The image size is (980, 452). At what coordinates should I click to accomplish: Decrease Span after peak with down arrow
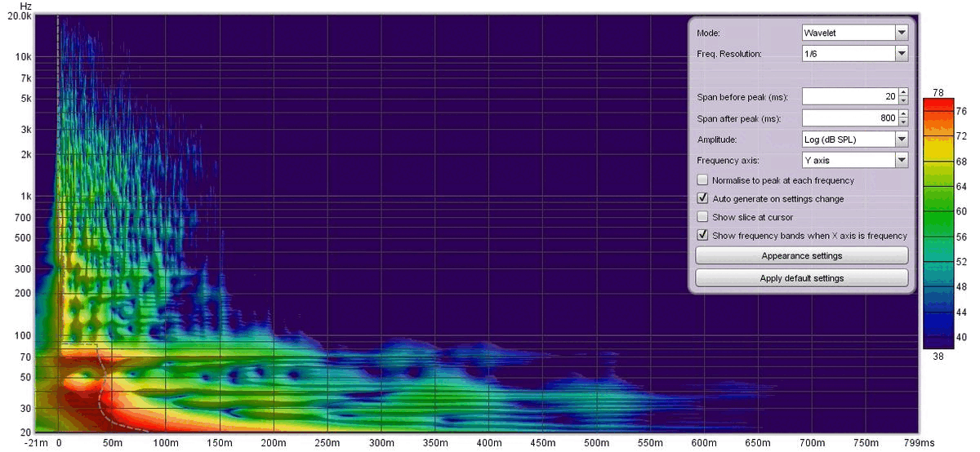click(902, 122)
